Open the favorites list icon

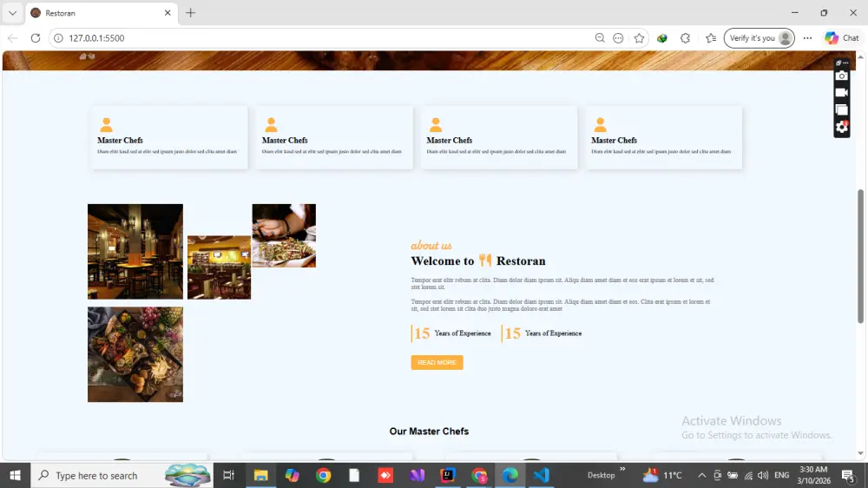click(711, 38)
